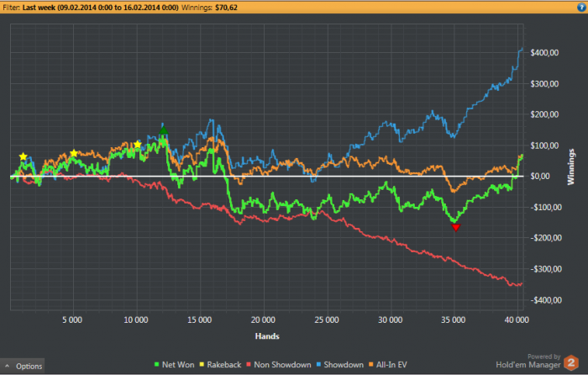
Task: Toggle the All-In EV legend series
Action: [388, 364]
